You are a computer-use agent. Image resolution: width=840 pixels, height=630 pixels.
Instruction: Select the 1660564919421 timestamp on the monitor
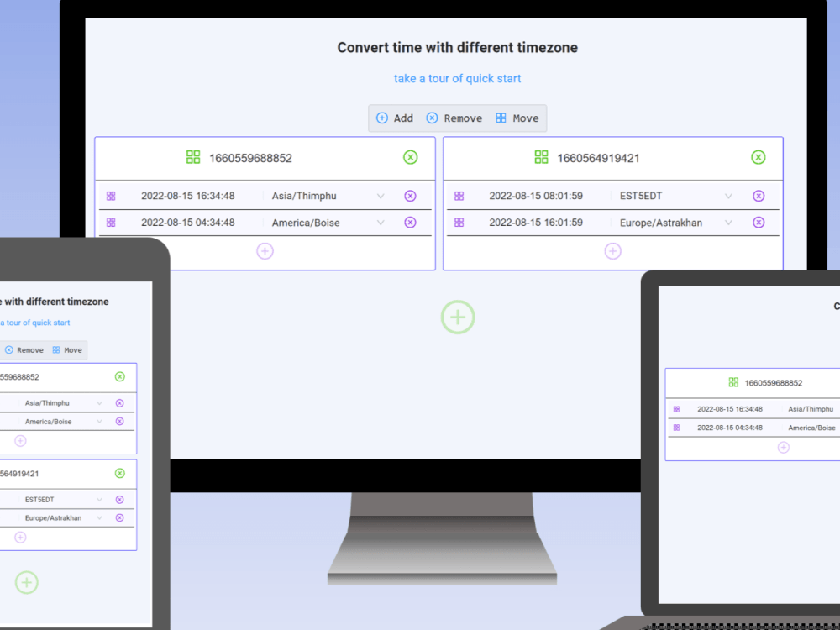tap(598, 158)
